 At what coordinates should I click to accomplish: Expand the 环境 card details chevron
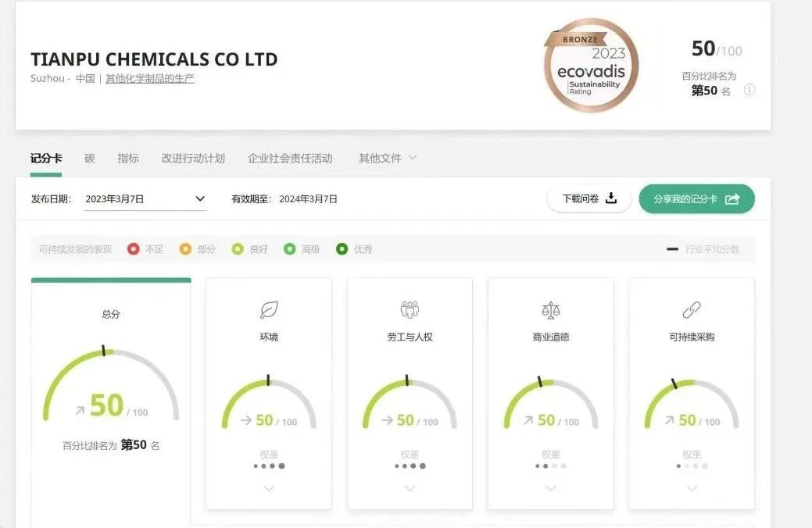(269, 488)
